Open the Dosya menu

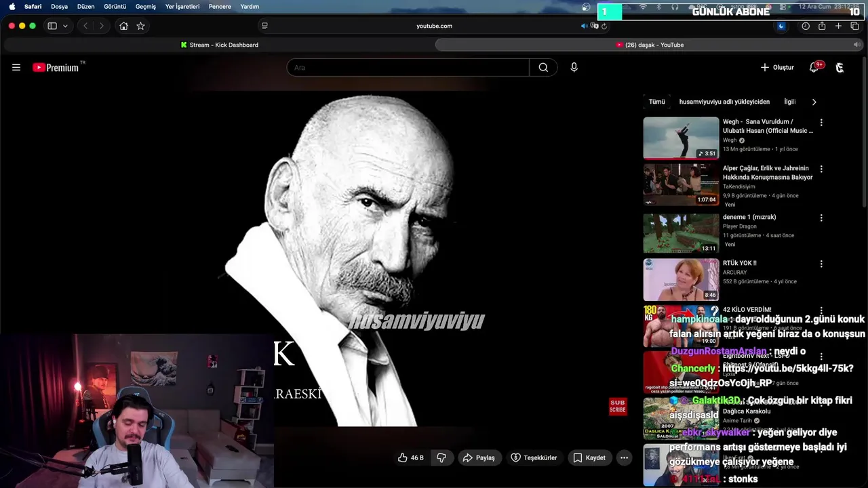(x=59, y=6)
